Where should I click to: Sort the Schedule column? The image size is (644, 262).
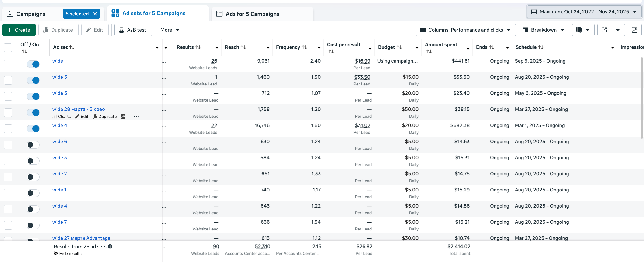pyautogui.click(x=541, y=47)
